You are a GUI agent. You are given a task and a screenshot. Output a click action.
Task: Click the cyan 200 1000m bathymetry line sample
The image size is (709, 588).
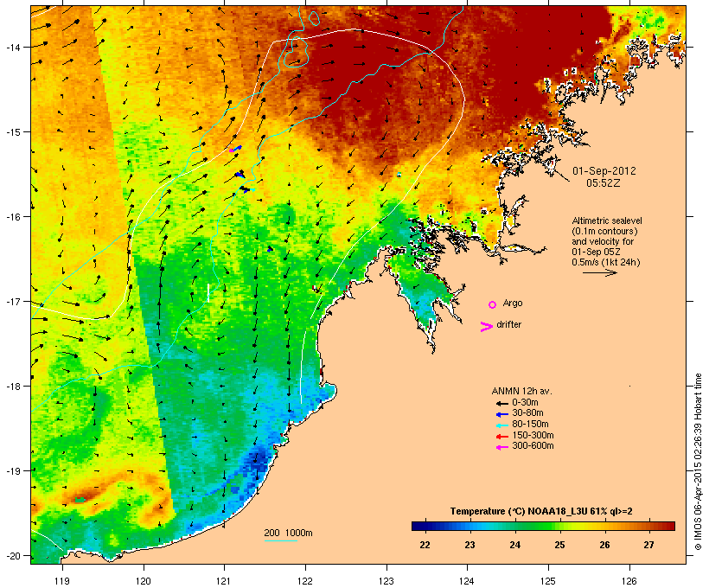[280, 540]
